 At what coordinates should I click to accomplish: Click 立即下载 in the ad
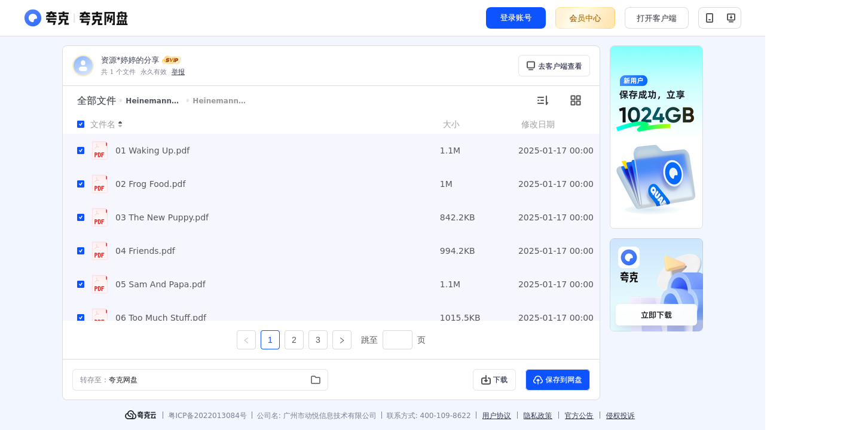[656, 315]
